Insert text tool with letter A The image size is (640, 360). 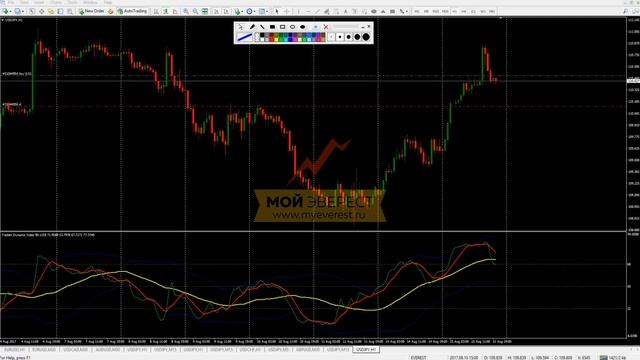345,11
